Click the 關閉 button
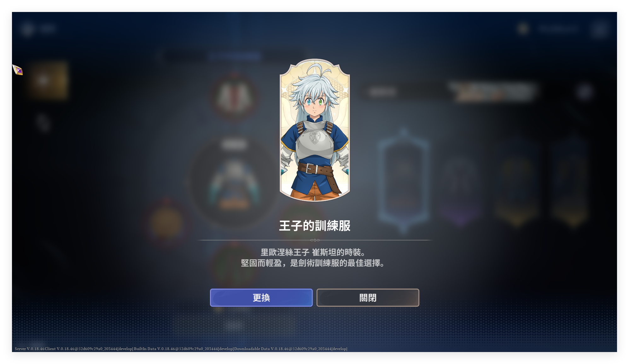Viewport: 629px width, 364px height. (x=368, y=298)
